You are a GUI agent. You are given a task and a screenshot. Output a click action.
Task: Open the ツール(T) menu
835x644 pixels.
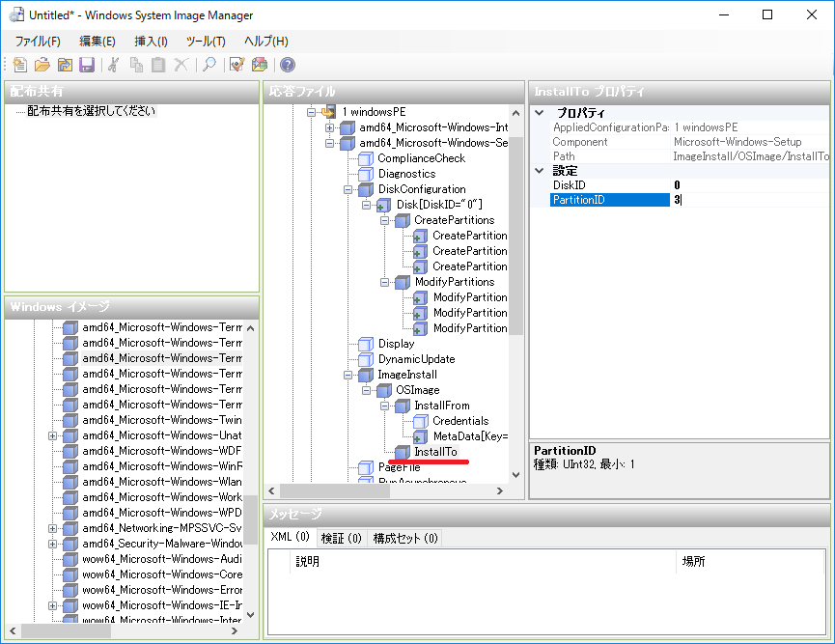click(x=206, y=42)
